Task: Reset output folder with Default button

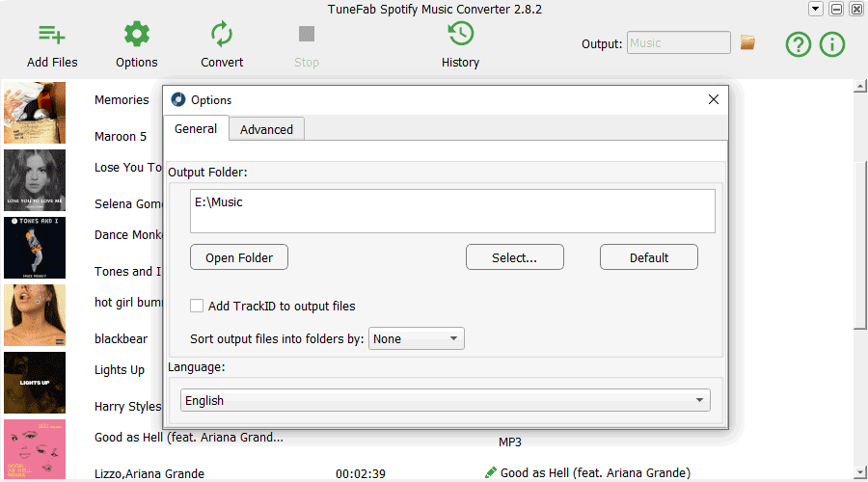Action: [x=649, y=257]
